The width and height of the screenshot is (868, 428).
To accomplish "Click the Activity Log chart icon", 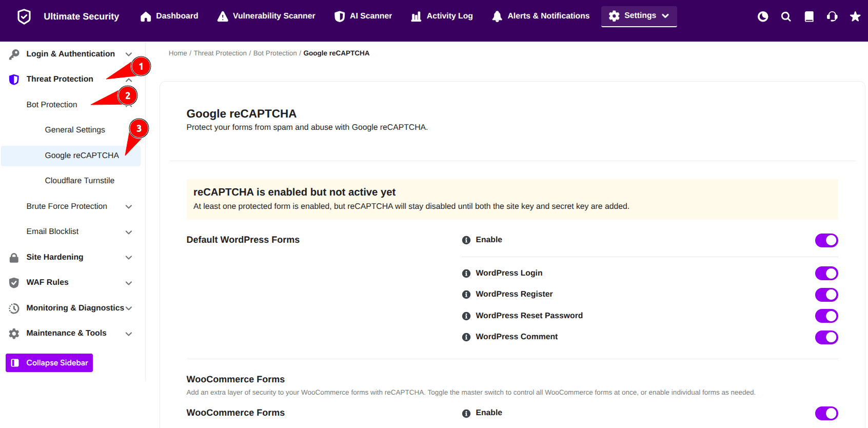I will tap(416, 16).
